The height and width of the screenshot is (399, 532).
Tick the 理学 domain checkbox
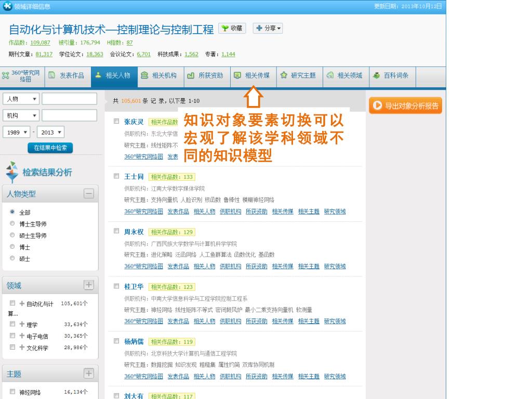click(x=12, y=324)
